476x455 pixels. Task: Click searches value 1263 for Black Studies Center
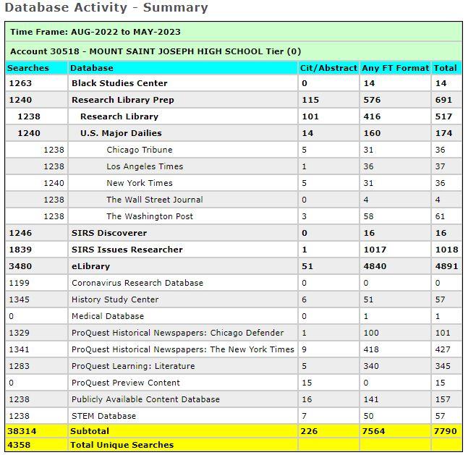point(20,83)
